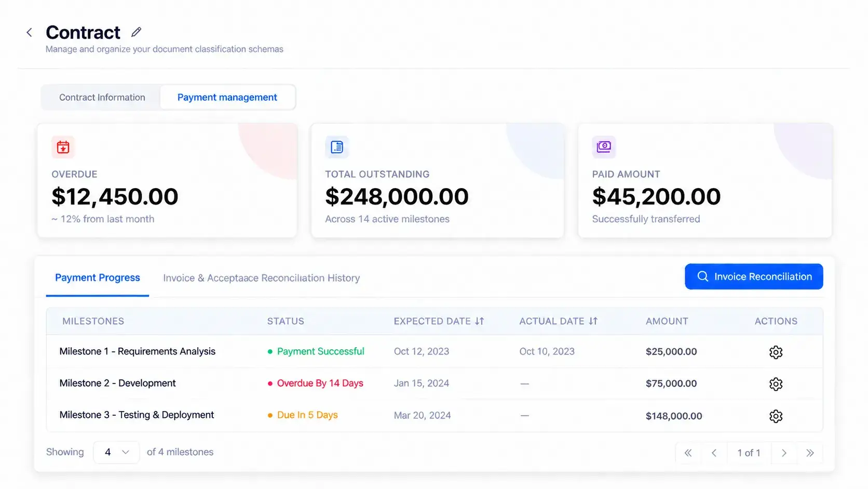Click the Payment Successful status
The width and height of the screenshot is (868, 489).
click(316, 351)
